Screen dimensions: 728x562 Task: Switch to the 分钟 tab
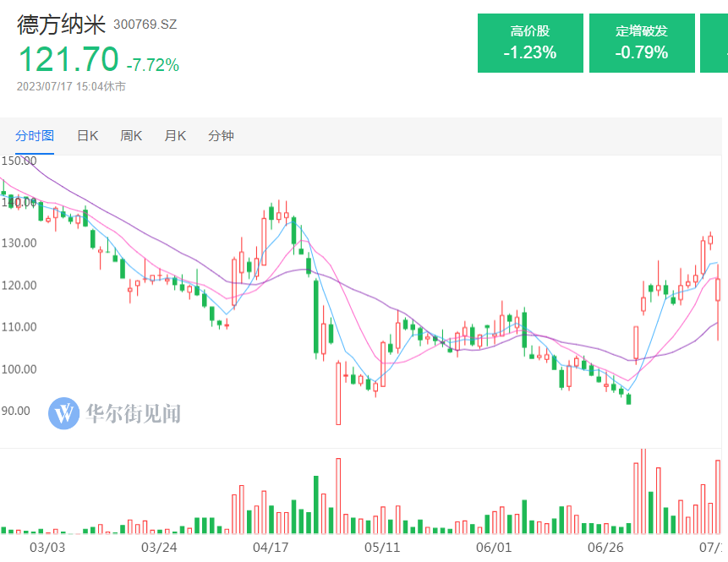[221, 135]
